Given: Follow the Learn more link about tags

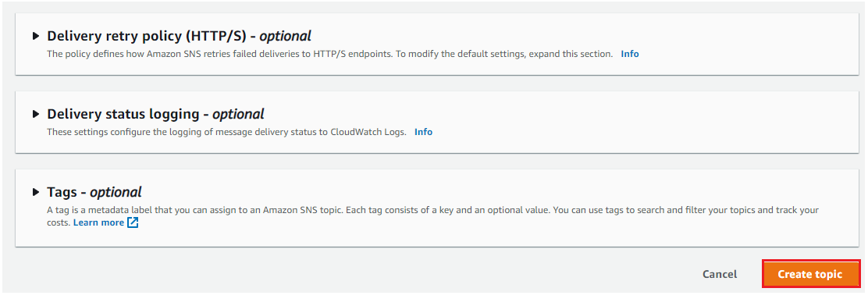Looking at the screenshot, I should pos(98,222).
